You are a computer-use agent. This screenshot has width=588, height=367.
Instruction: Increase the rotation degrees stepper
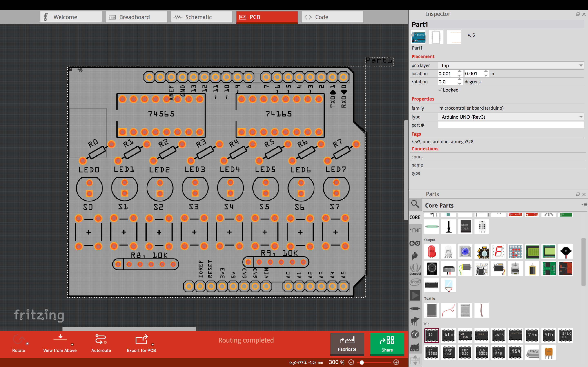(459, 80)
